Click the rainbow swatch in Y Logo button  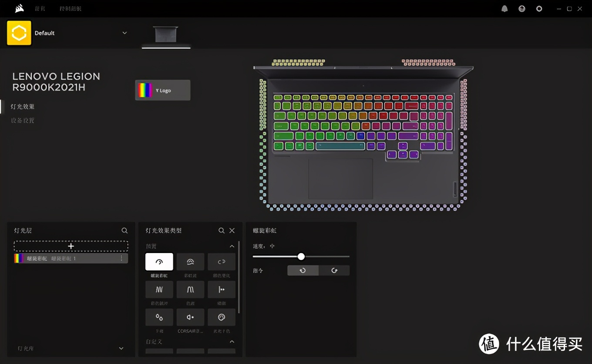(x=145, y=90)
